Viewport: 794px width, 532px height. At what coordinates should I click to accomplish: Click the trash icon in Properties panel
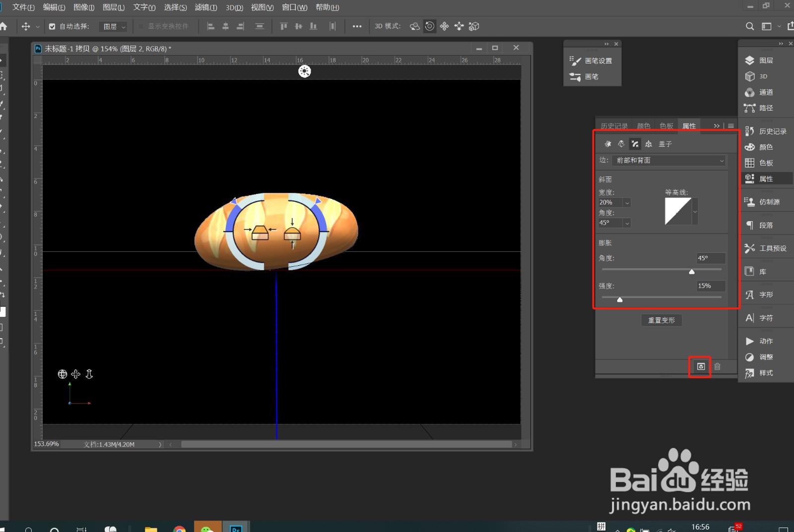[x=717, y=367]
